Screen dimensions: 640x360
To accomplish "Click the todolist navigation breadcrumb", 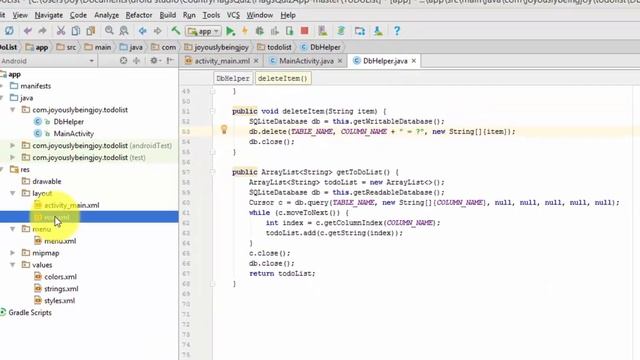I will [x=274, y=47].
